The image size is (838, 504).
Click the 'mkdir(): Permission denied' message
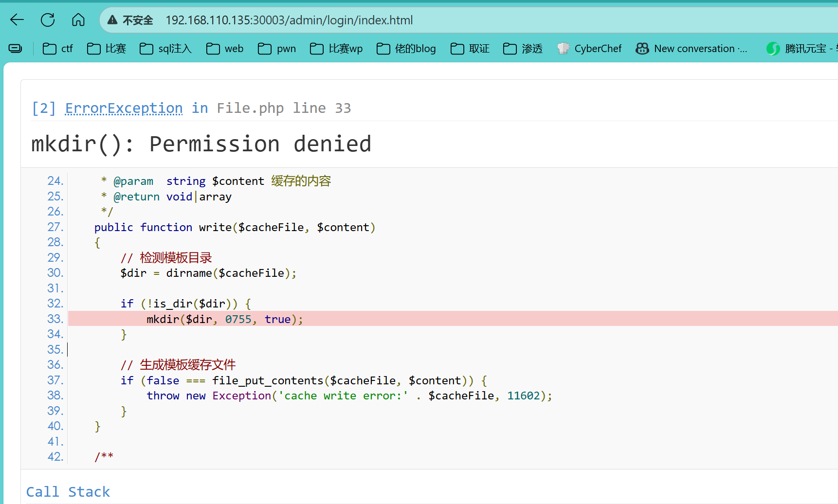tap(201, 144)
